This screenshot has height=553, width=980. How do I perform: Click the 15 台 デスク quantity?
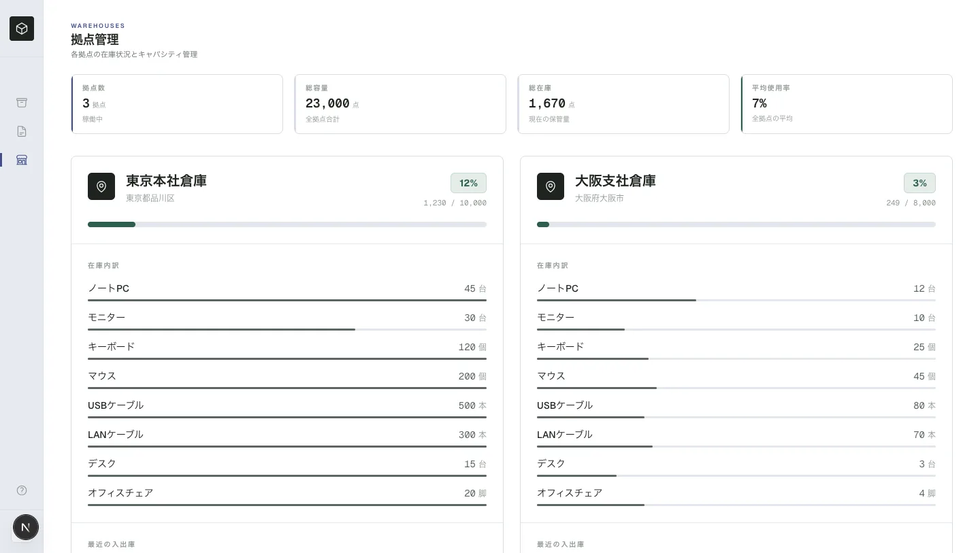475,464
